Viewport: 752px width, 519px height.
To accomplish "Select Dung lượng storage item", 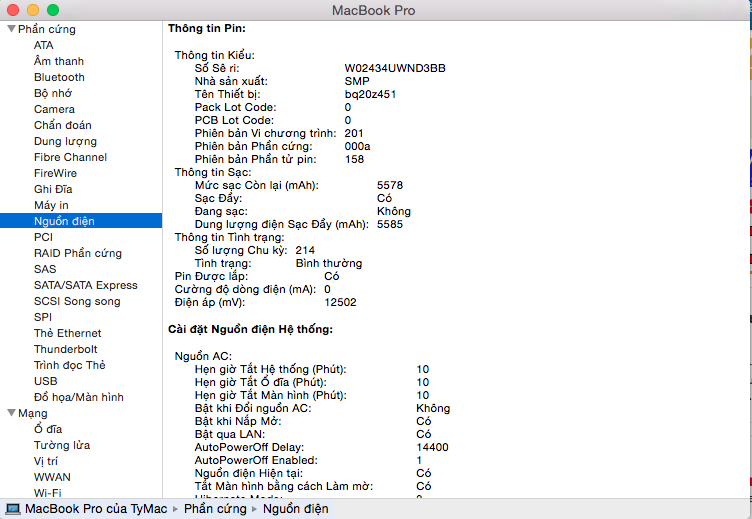I will coord(65,141).
